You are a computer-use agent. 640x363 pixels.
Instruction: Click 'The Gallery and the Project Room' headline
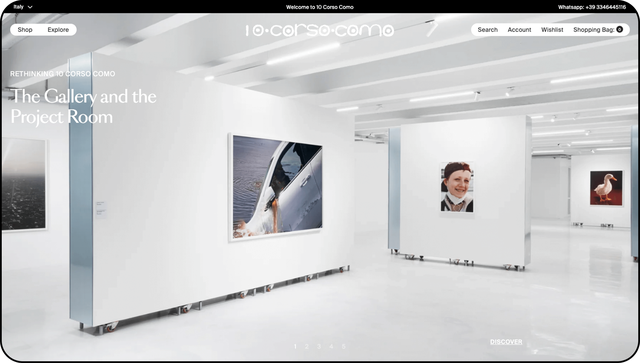[x=84, y=107]
